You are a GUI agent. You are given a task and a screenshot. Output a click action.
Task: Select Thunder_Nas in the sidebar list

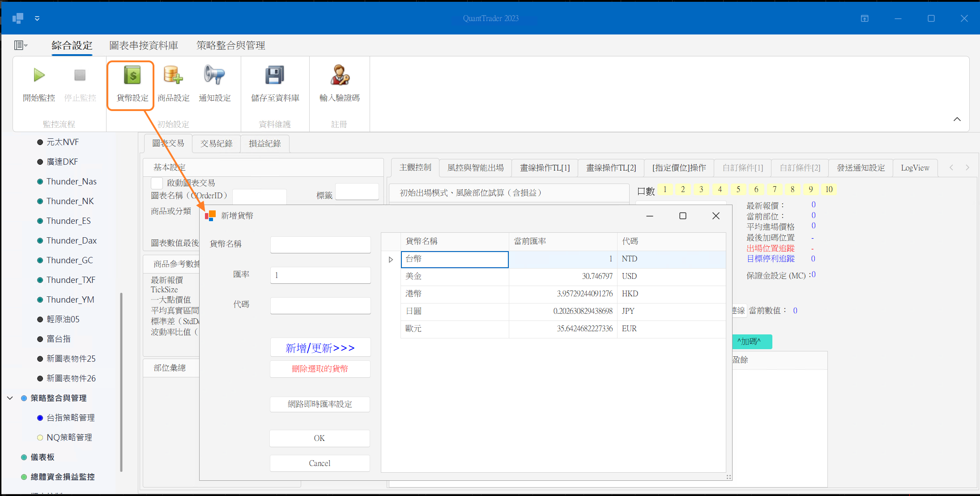click(71, 181)
